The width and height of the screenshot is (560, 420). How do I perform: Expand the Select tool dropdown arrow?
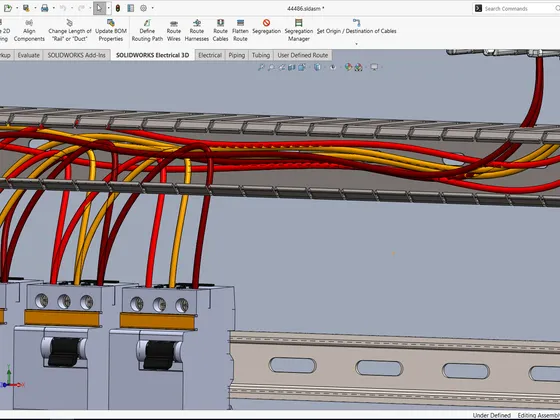(x=109, y=8)
